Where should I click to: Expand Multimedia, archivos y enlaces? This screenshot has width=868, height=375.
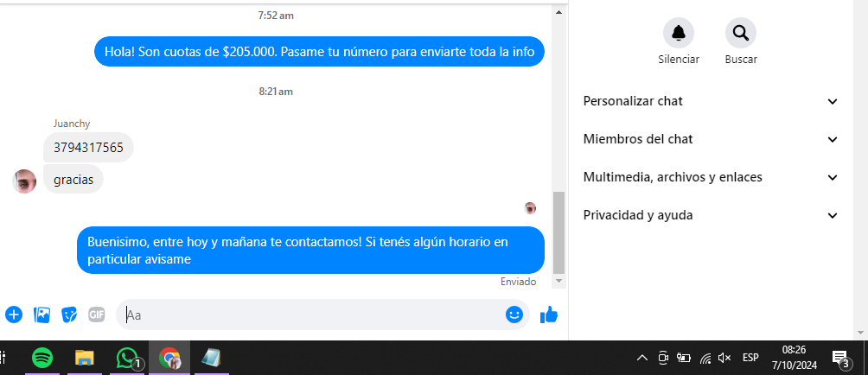[x=711, y=177]
